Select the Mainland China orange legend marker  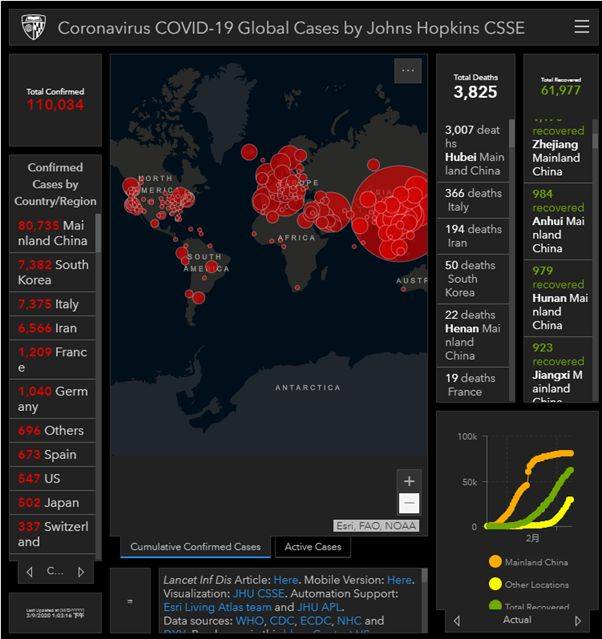(x=495, y=562)
